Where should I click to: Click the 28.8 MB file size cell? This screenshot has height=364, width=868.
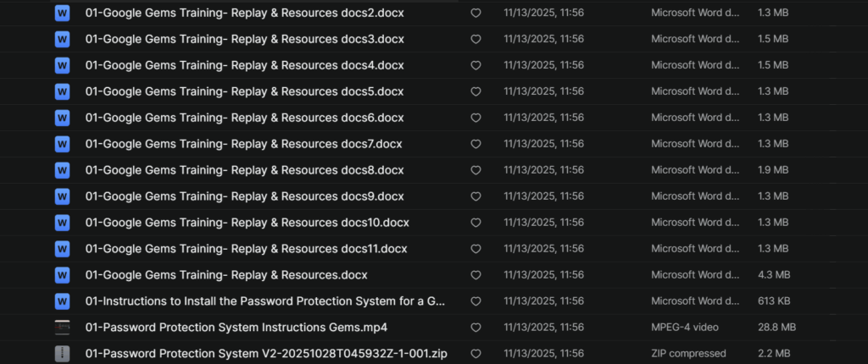click(x=776, y=328)
